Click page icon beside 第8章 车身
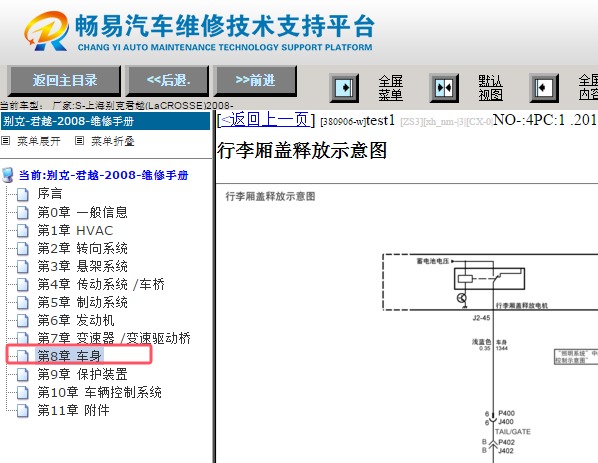This screenshot has height=463, width=598. click(x=23, y=356)
